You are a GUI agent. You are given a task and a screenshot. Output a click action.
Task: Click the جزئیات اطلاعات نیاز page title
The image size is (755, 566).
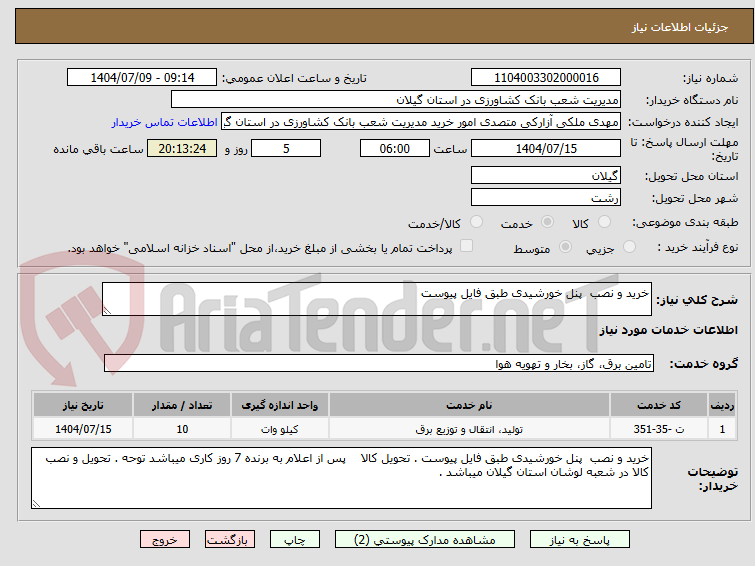point(680,27)
